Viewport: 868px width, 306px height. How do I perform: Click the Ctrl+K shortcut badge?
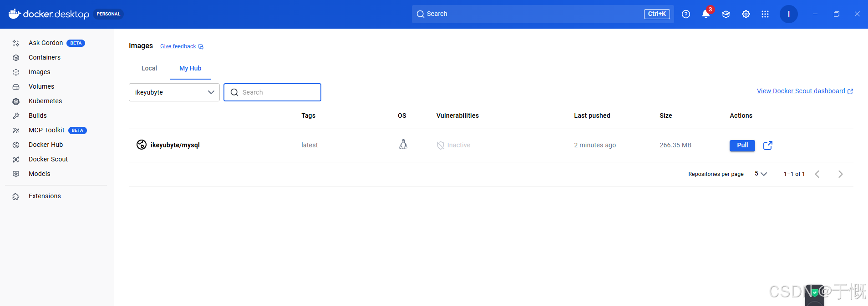(657, 14)
